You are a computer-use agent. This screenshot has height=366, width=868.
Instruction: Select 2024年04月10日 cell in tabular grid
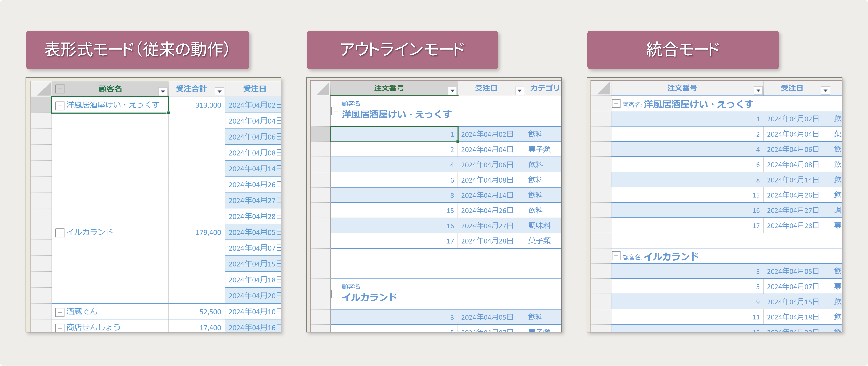click(253, 311)
